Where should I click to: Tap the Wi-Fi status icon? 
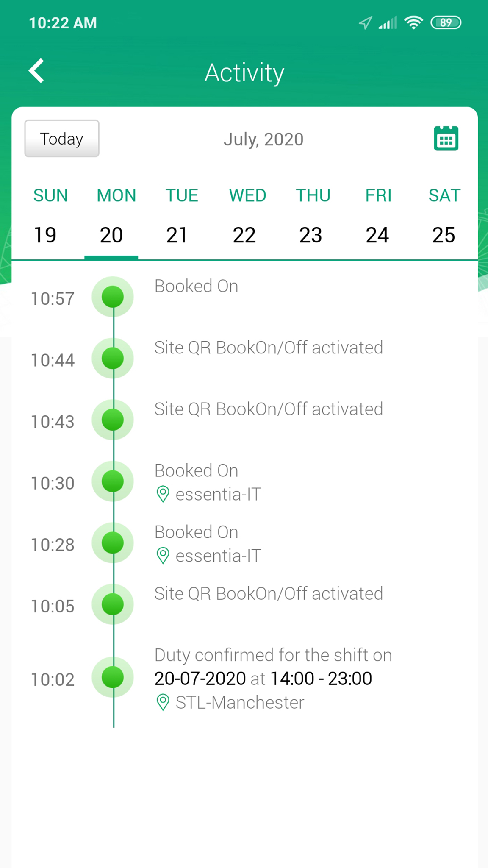413,22
